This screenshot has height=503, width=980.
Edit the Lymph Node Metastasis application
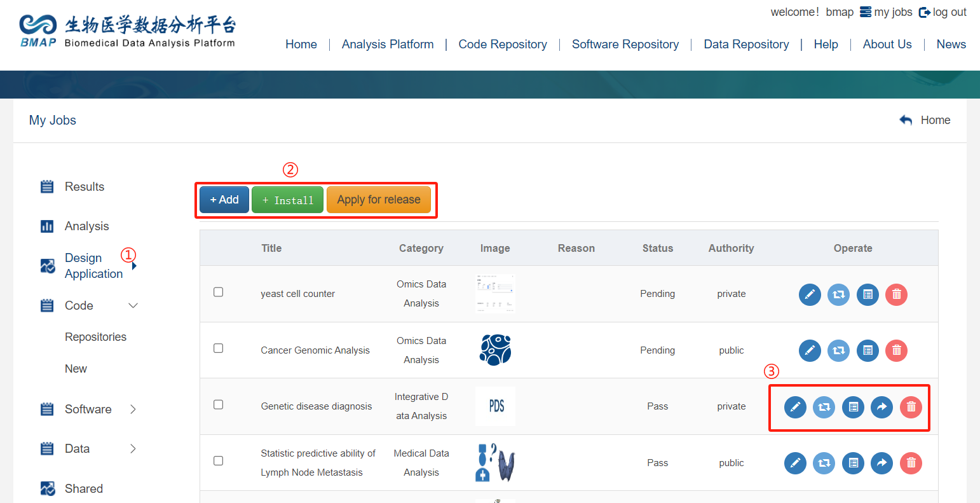coord(795,463)
